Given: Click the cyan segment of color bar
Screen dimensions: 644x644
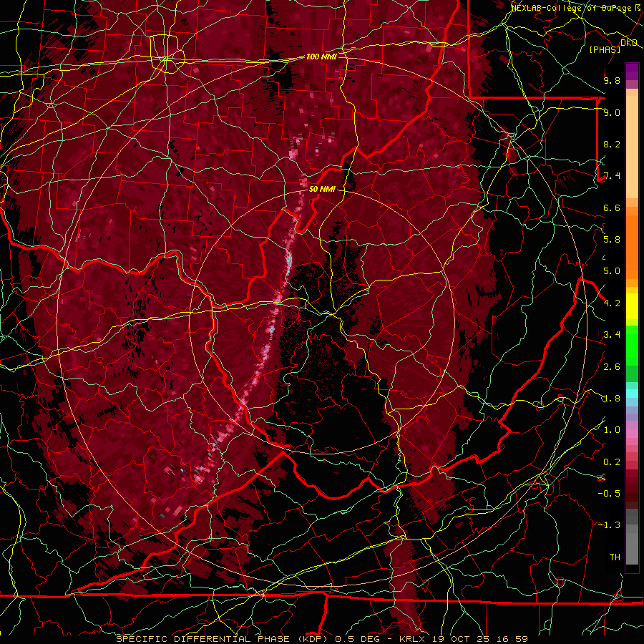Looking at the screenshot, I should 632,394.
